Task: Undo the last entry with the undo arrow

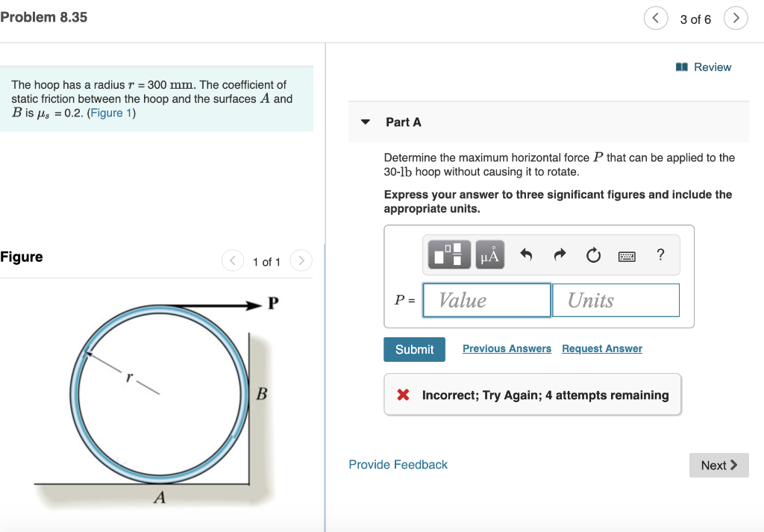Action: (x=527, y=254)
